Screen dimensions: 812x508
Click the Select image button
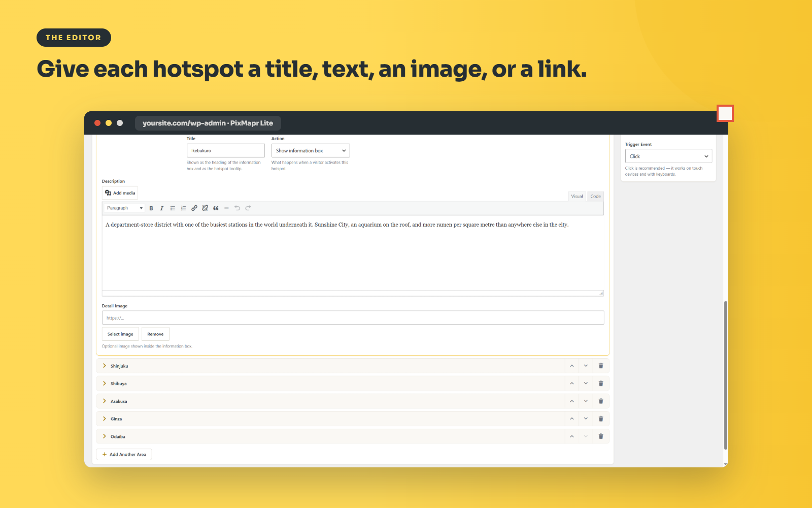coord(120,334)
